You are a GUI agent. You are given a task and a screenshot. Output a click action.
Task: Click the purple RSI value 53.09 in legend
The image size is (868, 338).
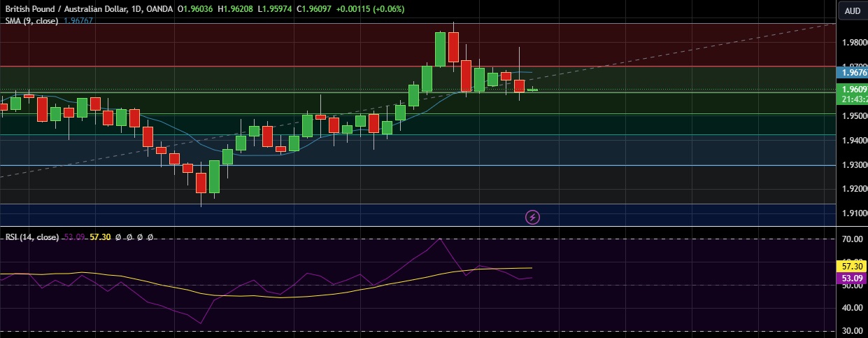pyautogui.click(x=74, y=237)
